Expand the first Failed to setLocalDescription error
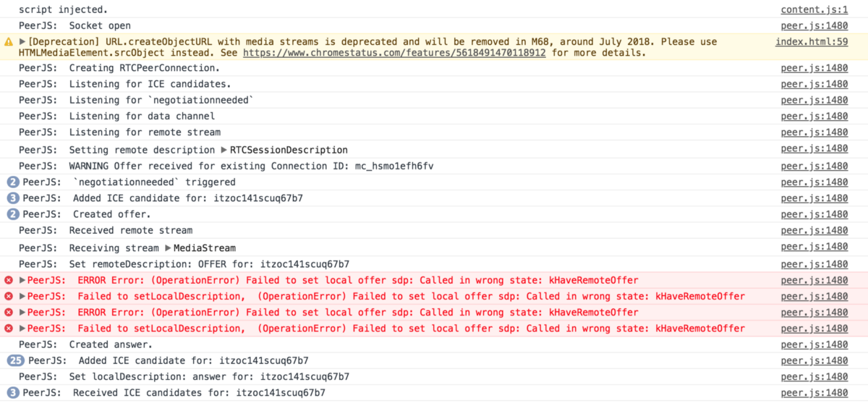This screenshot has height=406, width=868. [x=22, y=297]
